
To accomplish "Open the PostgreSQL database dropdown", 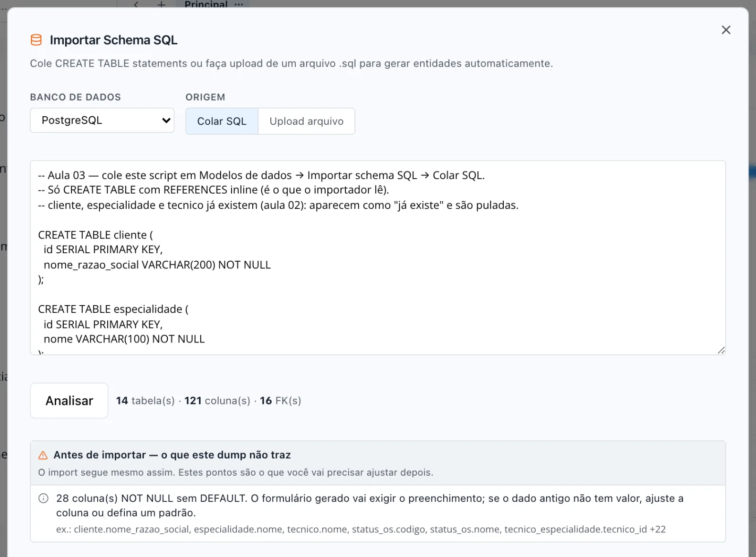I will click(102, 120).
